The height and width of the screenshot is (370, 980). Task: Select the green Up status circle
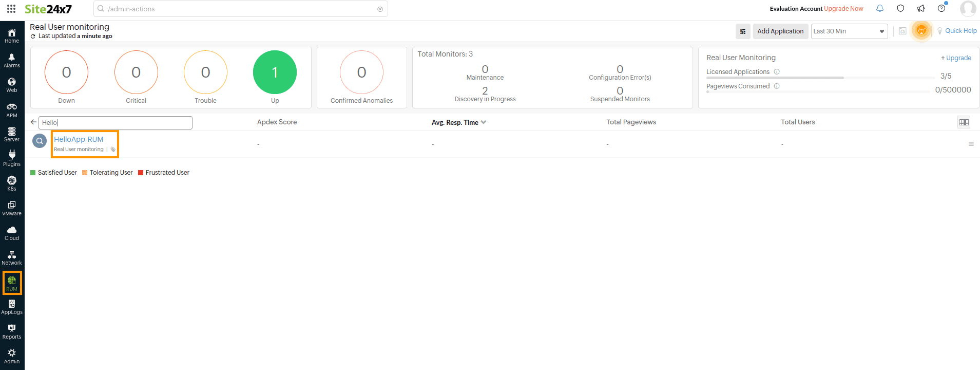275,72
